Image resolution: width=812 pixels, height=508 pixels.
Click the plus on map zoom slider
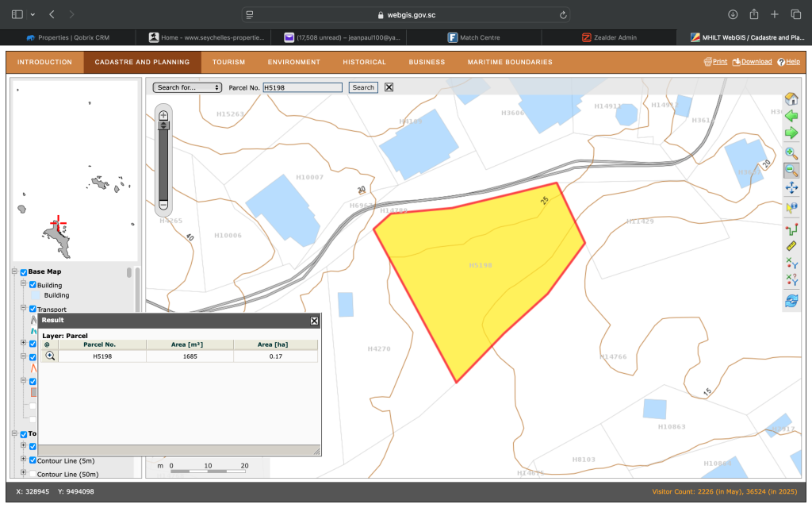coord(163,116)
